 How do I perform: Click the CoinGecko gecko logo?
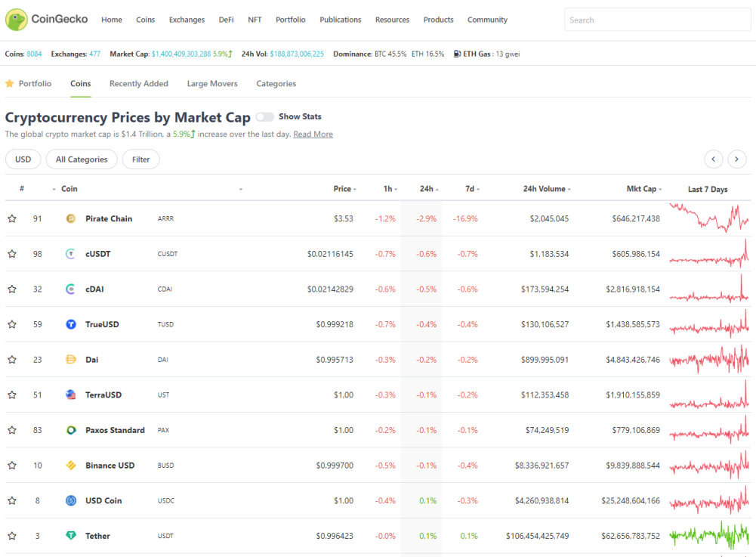tap(17, 20)
